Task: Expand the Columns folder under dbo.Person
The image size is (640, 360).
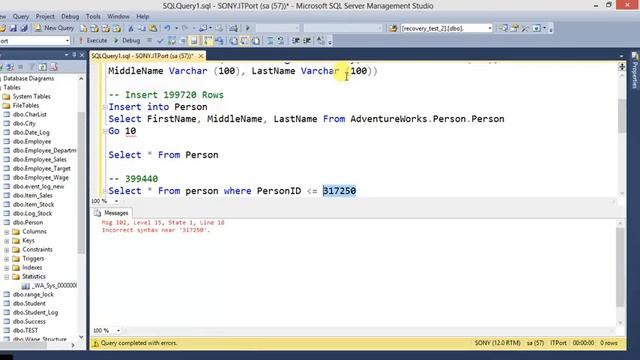Action: [x=7, y=231]
